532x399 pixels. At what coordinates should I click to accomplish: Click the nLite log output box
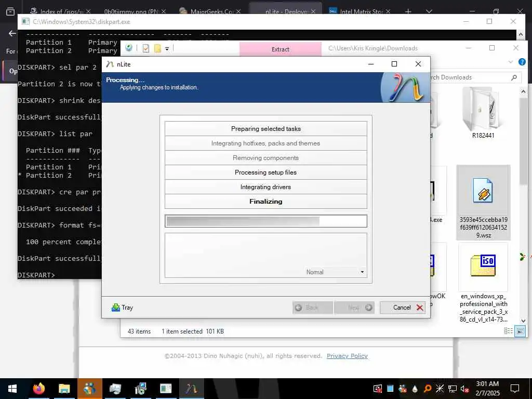(265, 255)
